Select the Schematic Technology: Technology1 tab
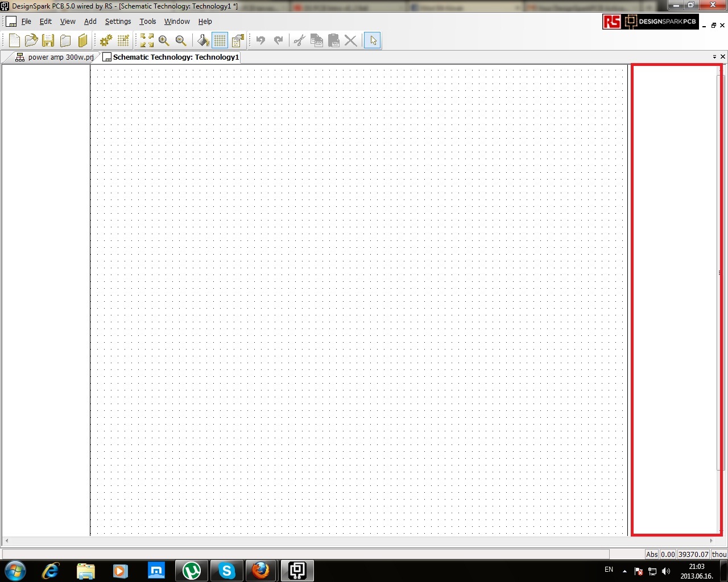The height and width of the screenshot is (582, 728). [171, 57]
